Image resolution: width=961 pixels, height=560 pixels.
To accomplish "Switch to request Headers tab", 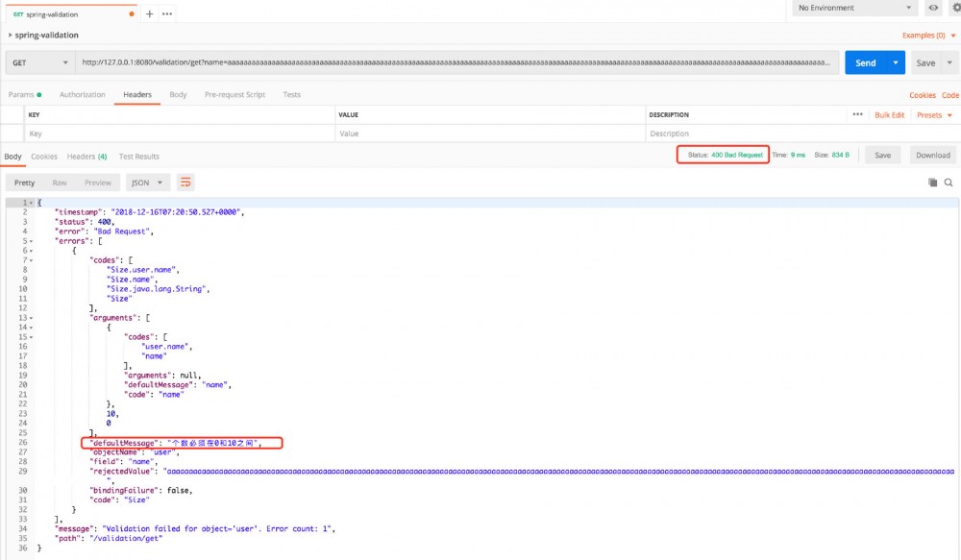I will [137, 95].
